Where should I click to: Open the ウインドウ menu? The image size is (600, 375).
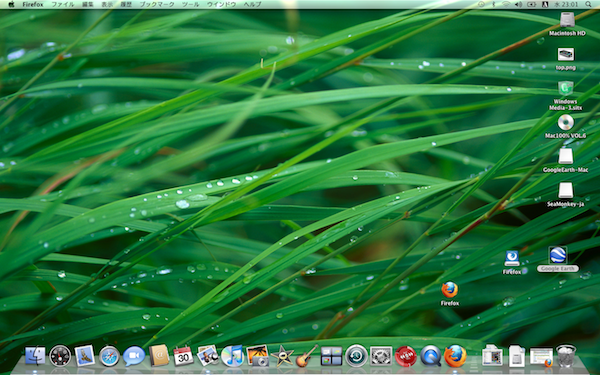tap(221, 5)
